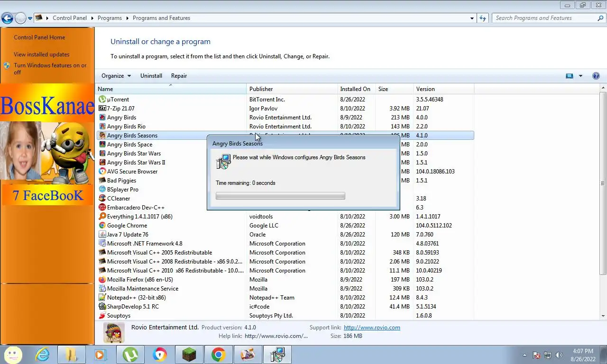Image resolution: width=607 pixels, height=364 pixels.
Task: Open the address bar history dropdown
Action: click(x=472, y=18)
